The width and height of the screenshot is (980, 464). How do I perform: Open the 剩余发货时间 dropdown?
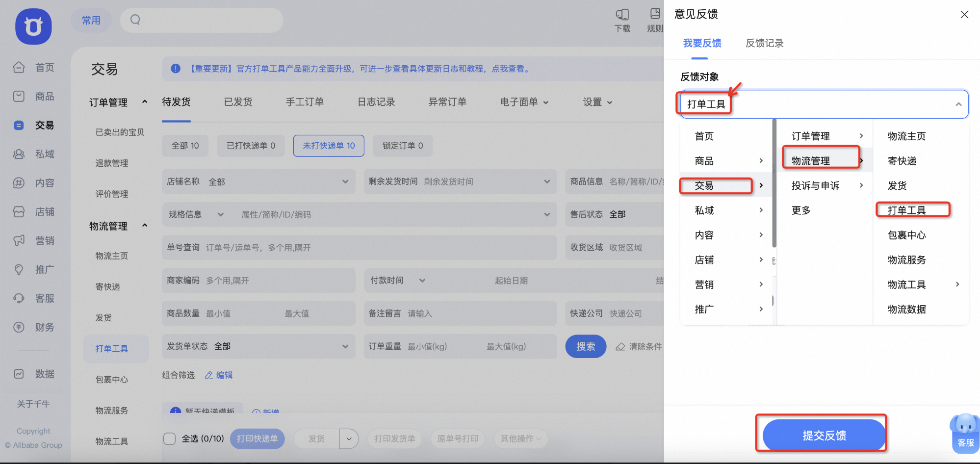pyautogui.click(x=460, y=181)
